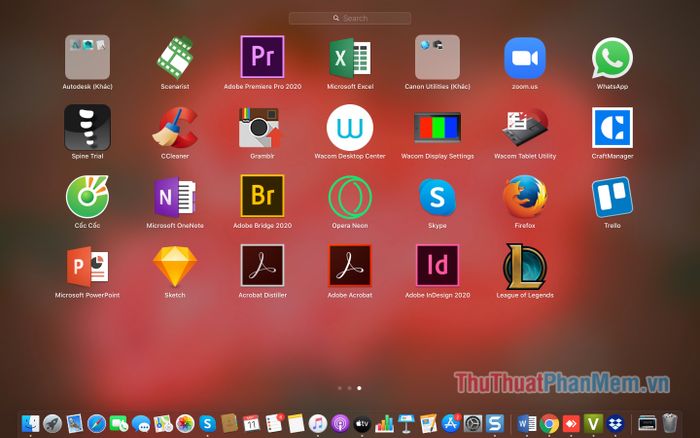Screen dimensions: 700x438
Task: Open CraftManager
Action: tap(612, 127)
